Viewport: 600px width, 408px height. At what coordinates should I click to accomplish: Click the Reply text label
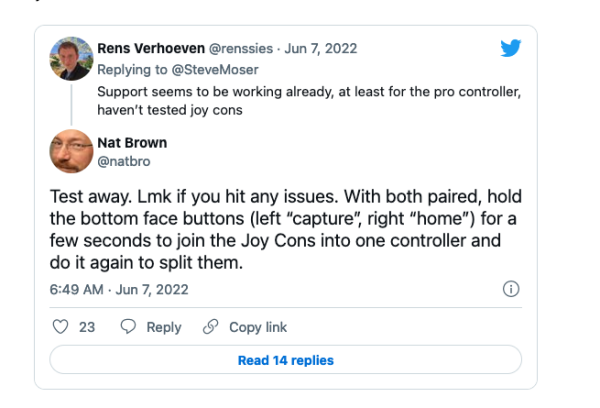point(164,327)
